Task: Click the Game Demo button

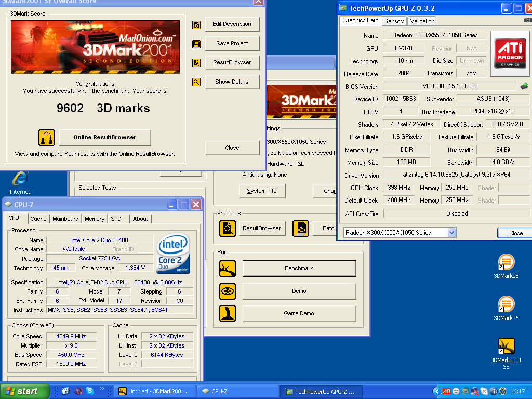Action: (x=299, y=313)
